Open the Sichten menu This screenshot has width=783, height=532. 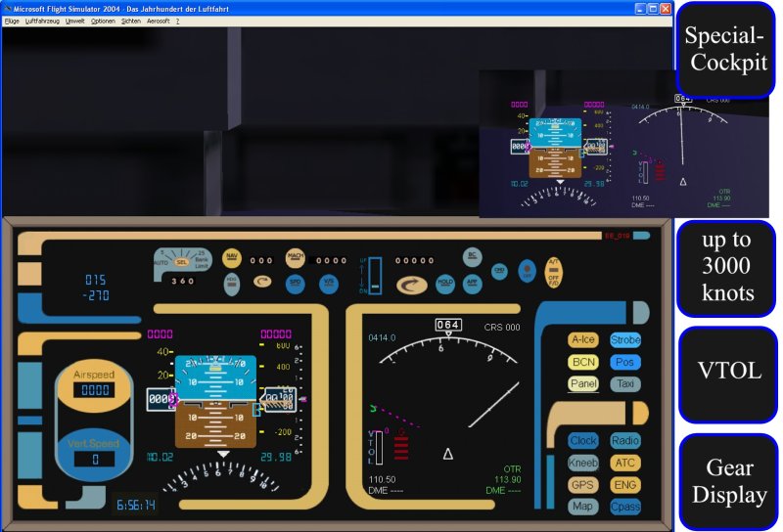[x=131, y=21]
